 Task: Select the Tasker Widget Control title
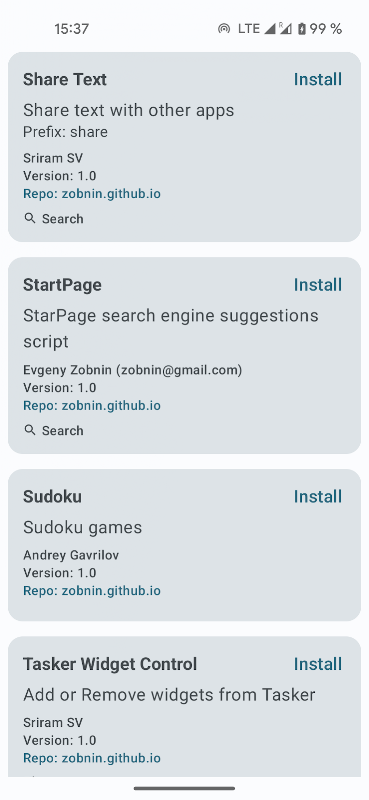(x=110, y=664)
